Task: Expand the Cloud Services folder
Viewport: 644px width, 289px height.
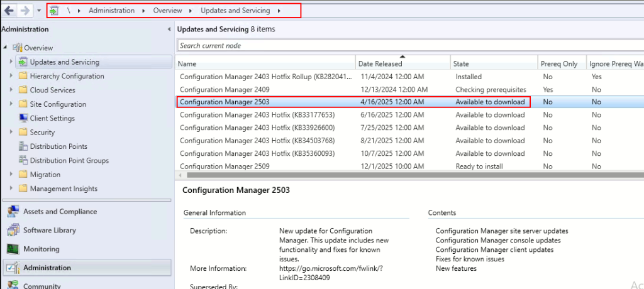Action: coord(11,90)
